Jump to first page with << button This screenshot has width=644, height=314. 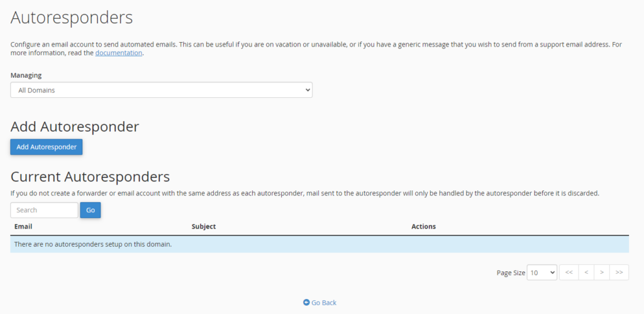(569, 273)
